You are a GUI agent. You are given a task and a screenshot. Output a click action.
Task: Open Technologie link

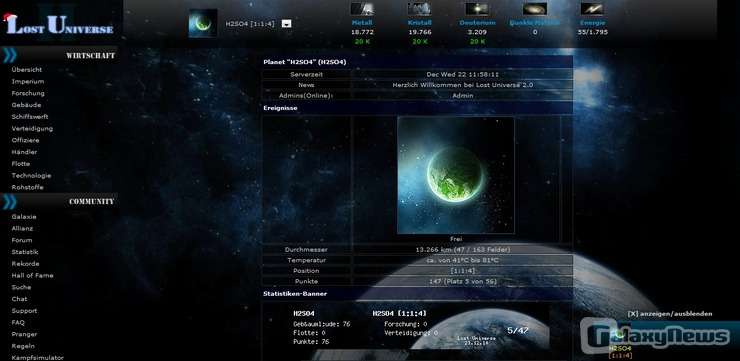(31, 176)
